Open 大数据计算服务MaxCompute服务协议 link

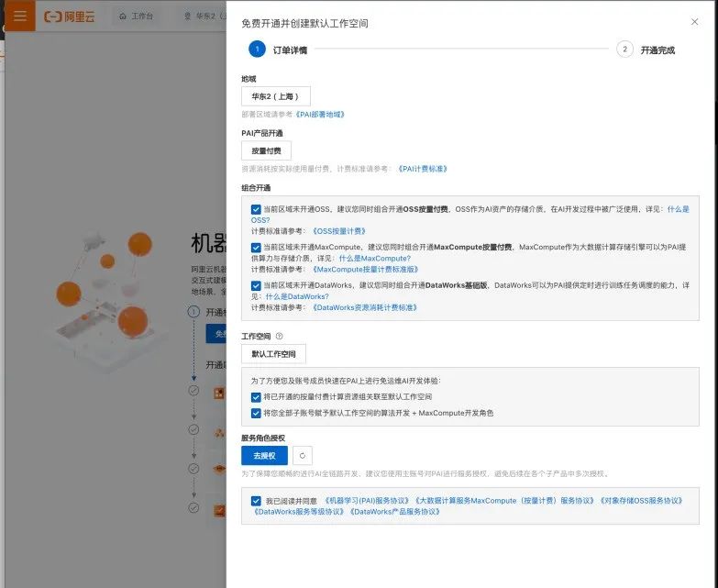pyautogui.click(x=504, y=501)
